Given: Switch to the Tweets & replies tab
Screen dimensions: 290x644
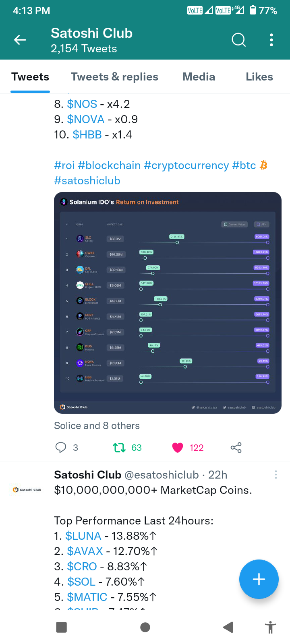Looking at the screenshot, I should tap(114, 77).
